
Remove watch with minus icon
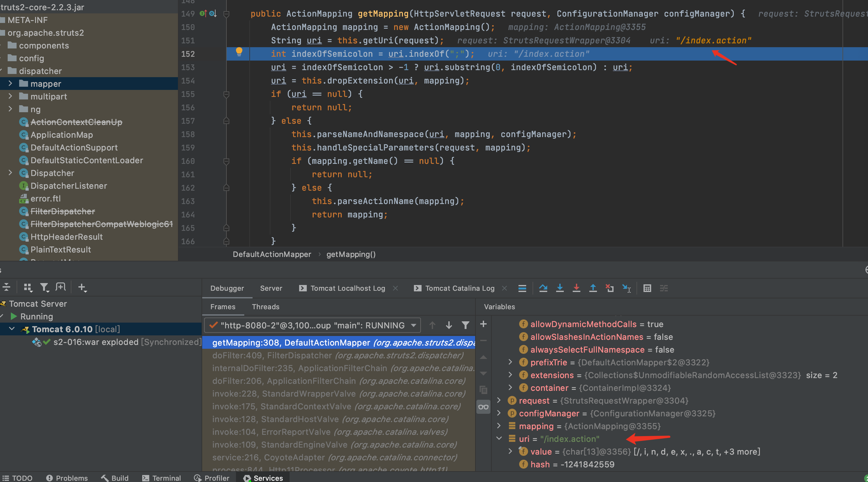coord(483,340)
